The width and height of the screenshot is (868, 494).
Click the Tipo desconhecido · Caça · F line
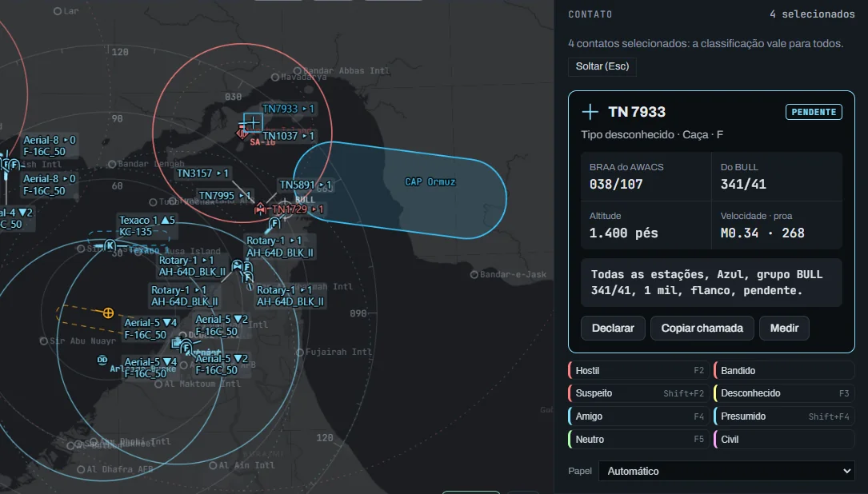click(652, 135)
